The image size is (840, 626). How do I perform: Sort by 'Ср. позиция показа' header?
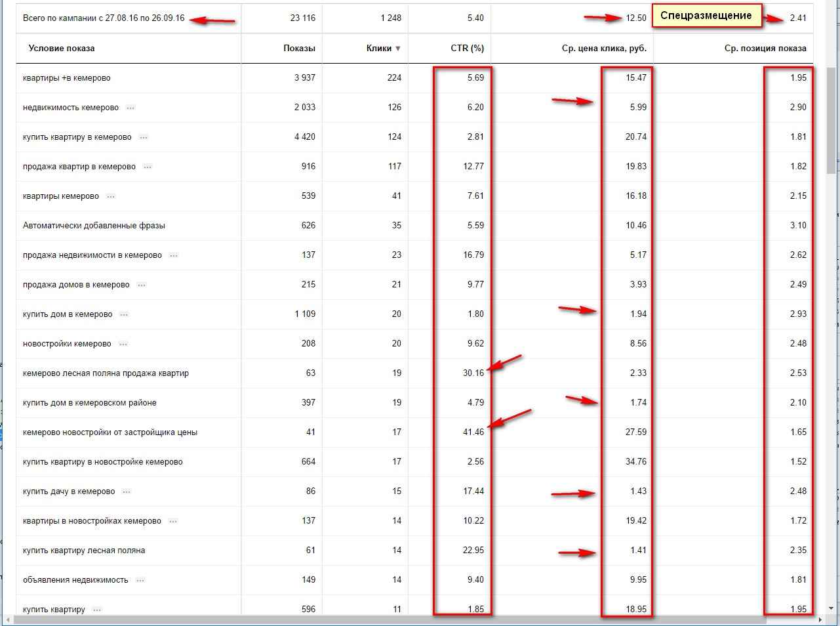(765, 48)
